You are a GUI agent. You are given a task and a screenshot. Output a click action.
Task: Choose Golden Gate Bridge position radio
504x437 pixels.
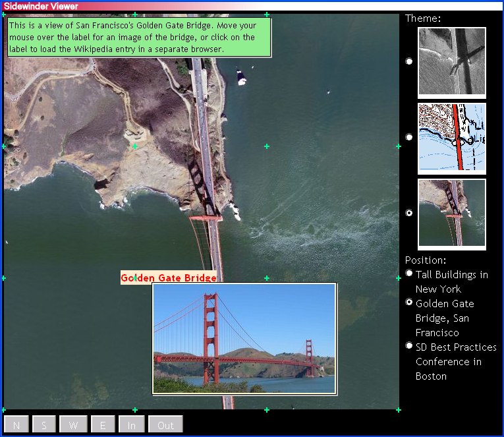(x=409, y=302)
